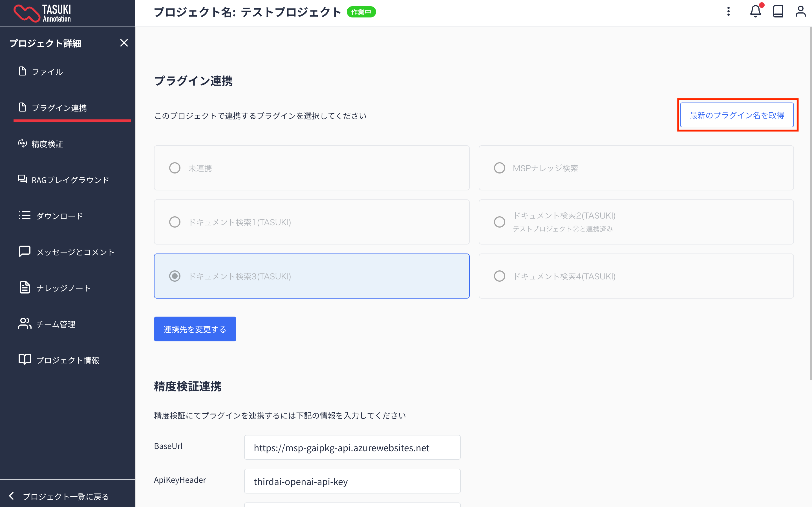Click the TASUKI Annotation logo
This screenshot has width=812, height=507.
point(42,14)
